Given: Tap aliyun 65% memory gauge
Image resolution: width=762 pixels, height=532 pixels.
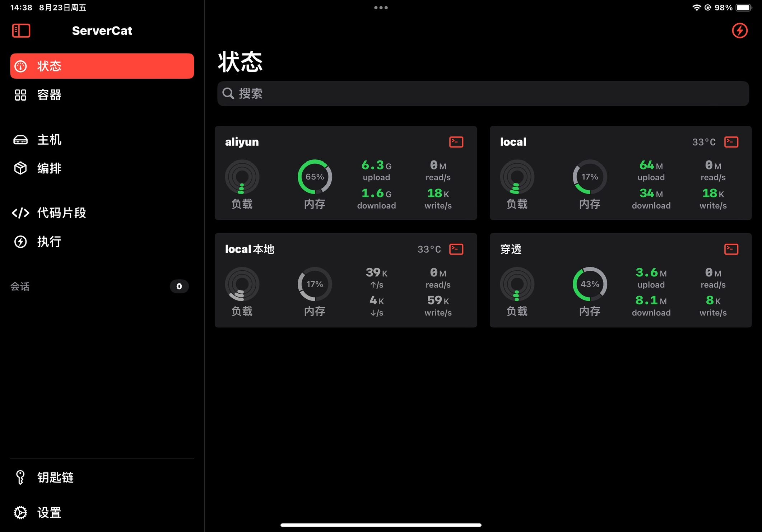Looking at the screenshot, I should [315, 177].
